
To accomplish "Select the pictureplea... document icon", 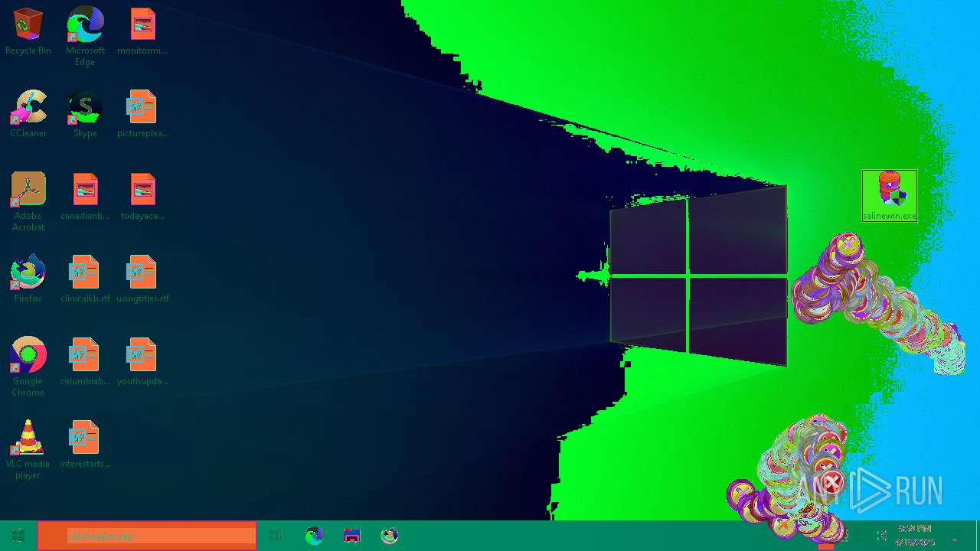I will [142, 114].
